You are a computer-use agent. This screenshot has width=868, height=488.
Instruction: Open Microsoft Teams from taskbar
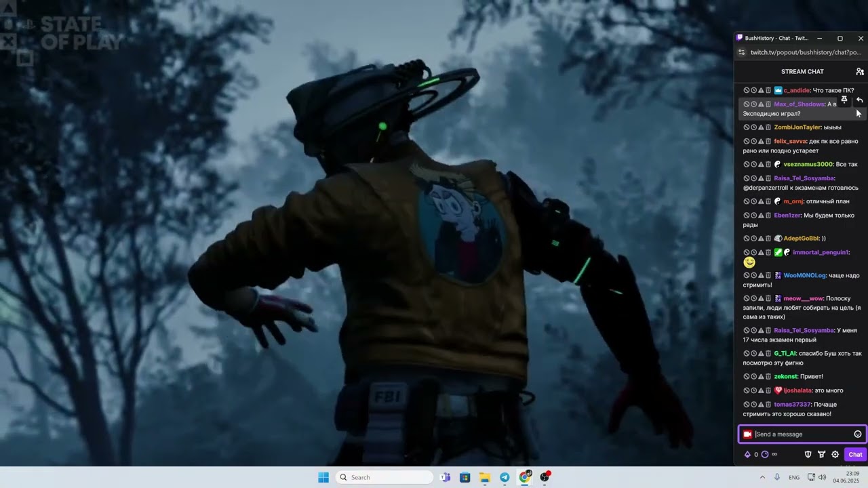446,477
